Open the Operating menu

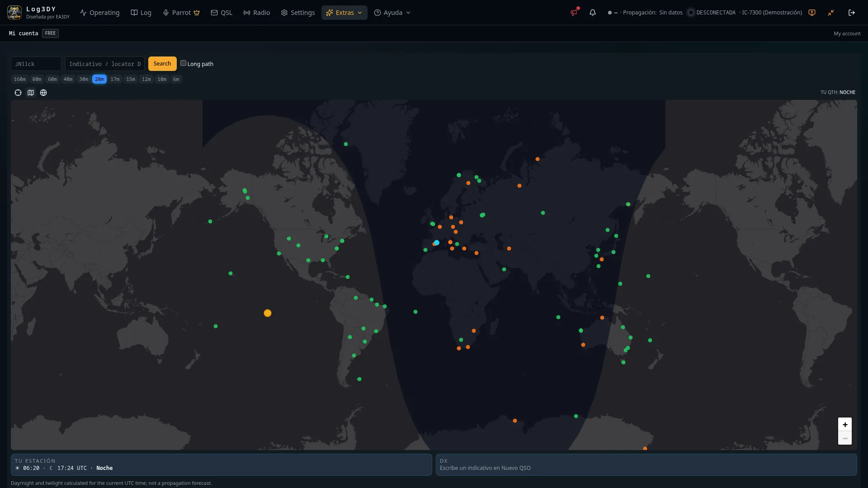(100, 13)
